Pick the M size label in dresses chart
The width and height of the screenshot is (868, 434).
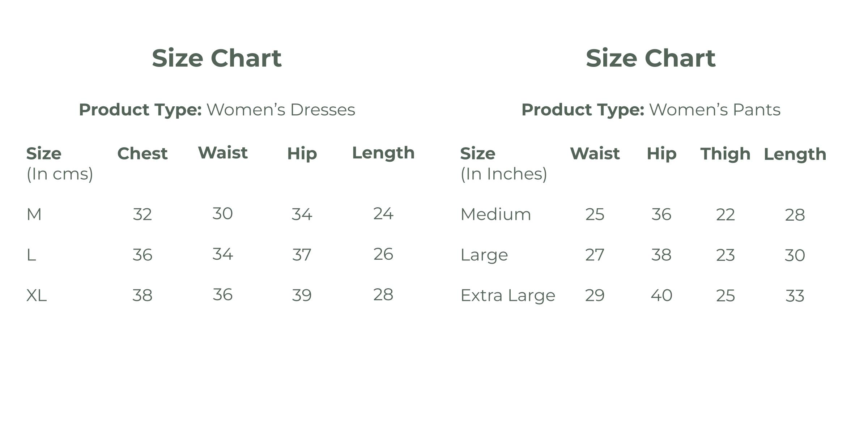click(x=34, y=214)
